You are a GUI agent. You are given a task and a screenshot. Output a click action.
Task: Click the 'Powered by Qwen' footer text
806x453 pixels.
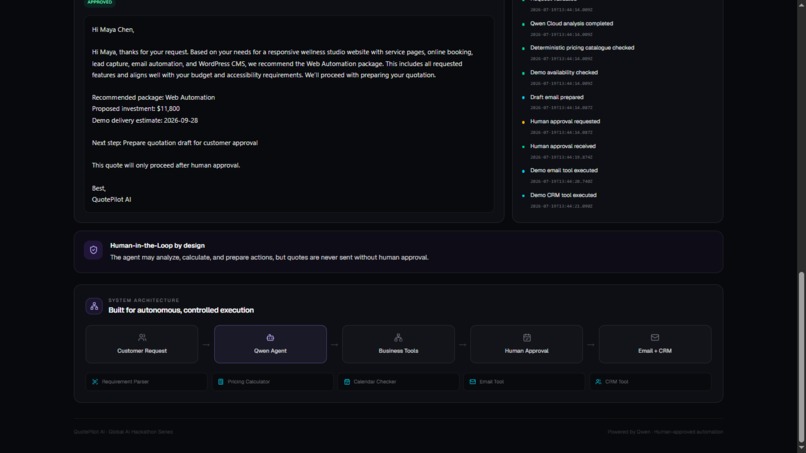pos(665,432)
